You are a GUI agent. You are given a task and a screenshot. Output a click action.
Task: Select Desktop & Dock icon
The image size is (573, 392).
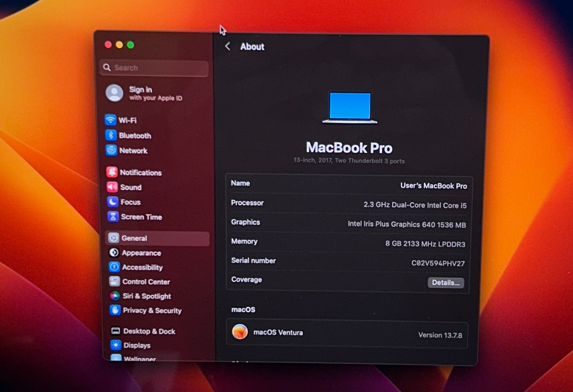pos(116,331)
